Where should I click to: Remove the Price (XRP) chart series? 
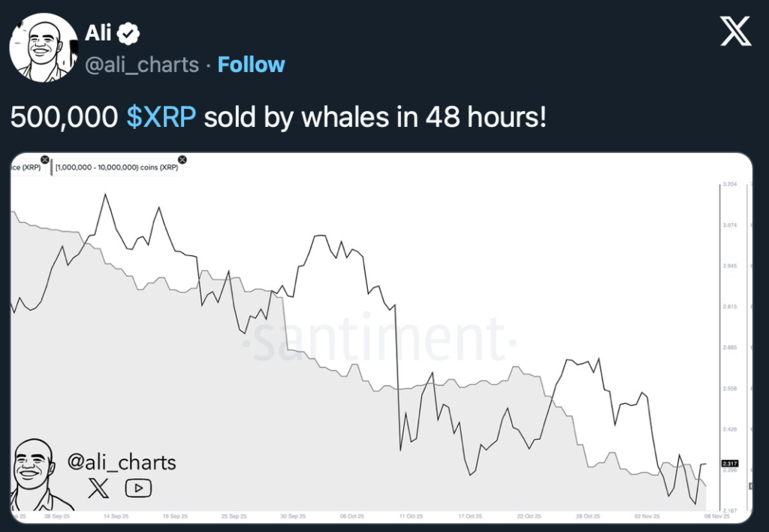tap(44, 160)
